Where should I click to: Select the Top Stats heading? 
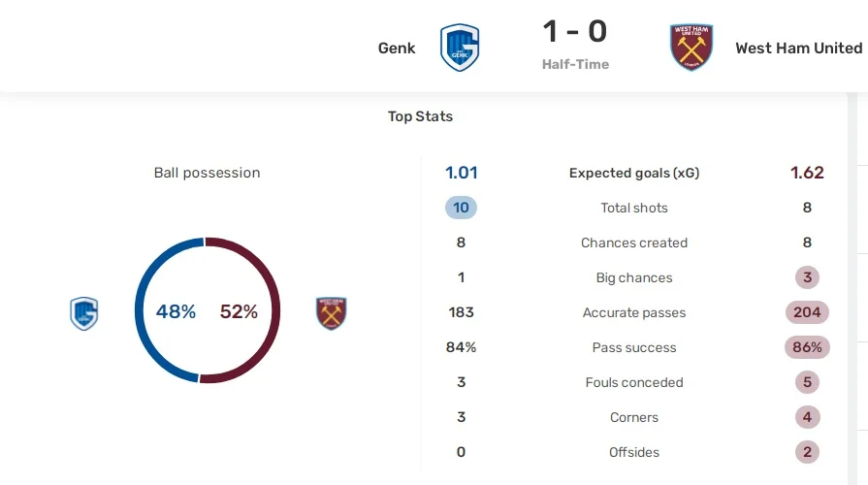[x=420, y=116]
